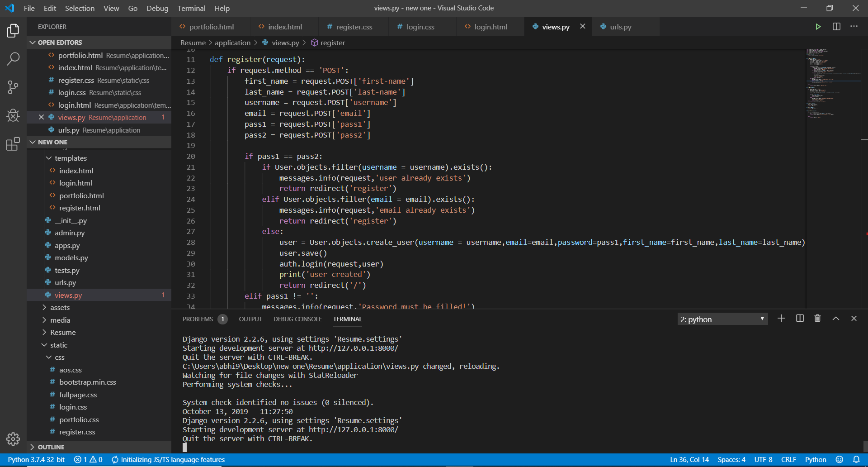This screenshot has height=467, width=868.
Task: Expand the OUTLINE section
Action: (x=51, y=447)
